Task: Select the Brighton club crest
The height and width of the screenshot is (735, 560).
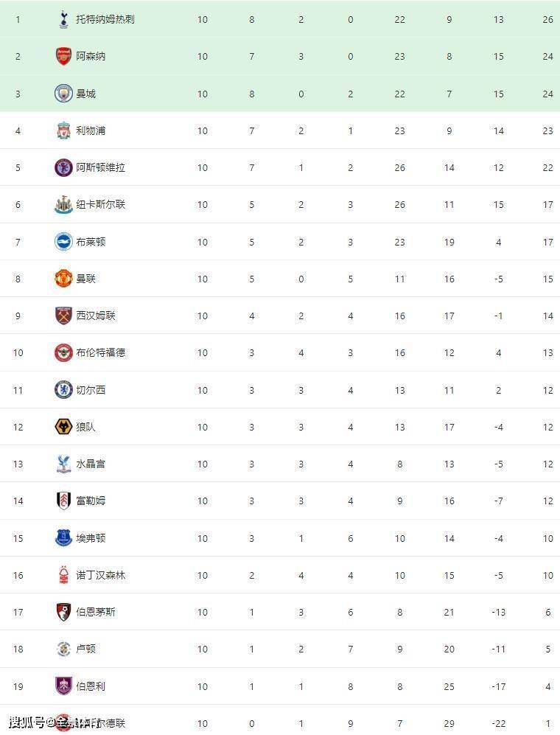Action: click(63, 242)
